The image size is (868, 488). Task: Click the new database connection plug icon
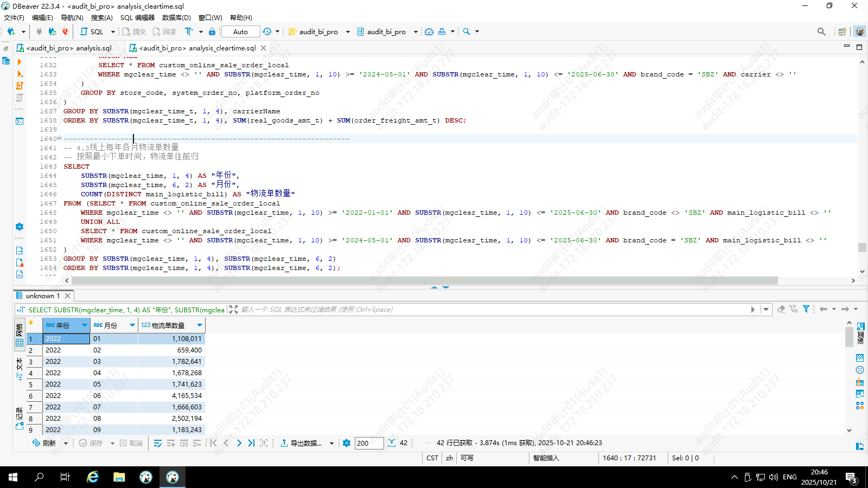click(x=11, y=31)
